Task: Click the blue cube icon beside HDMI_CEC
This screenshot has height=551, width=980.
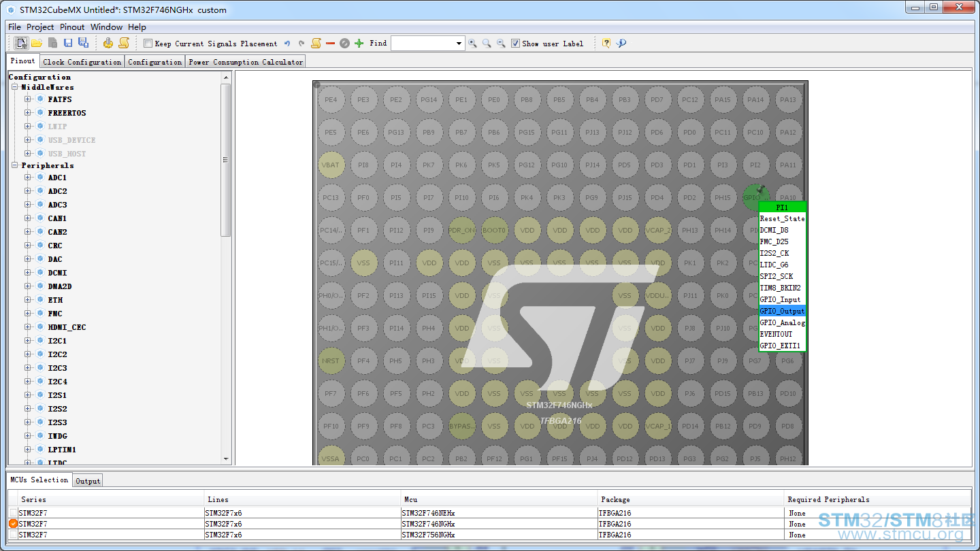Action: click(40, 327)
